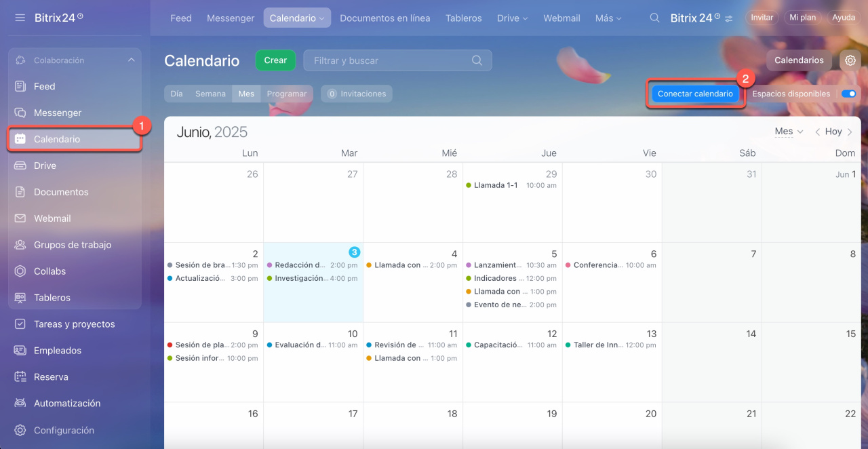Switch to Semana view tab

click(x=210, y=94)
